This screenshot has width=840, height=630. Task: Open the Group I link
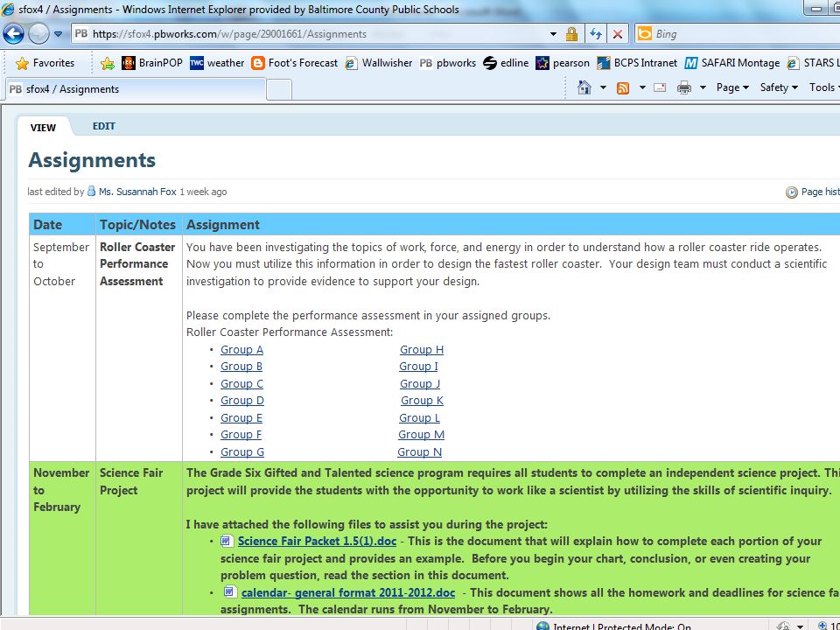click(418, 367)
